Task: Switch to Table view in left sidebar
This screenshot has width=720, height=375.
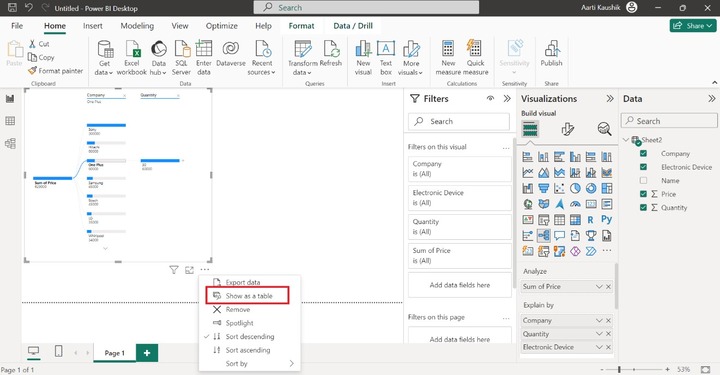Action: point(10,121)
